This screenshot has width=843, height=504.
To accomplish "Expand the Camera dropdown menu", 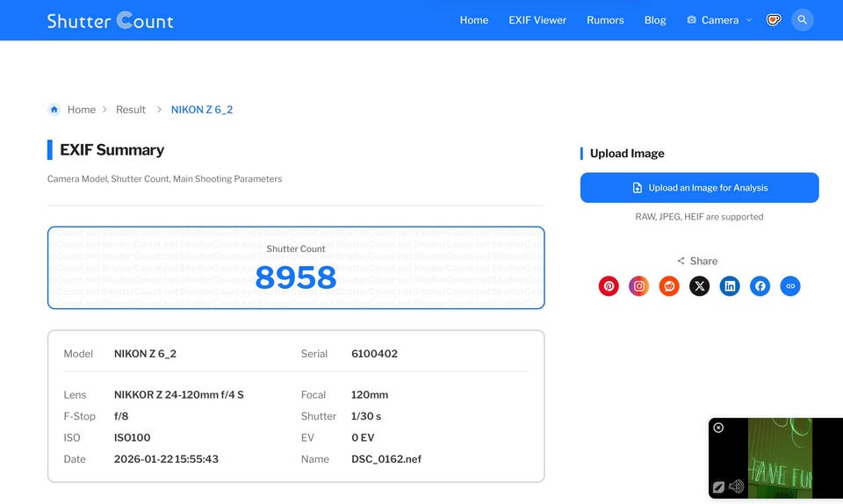I will [x=719, y=20].
